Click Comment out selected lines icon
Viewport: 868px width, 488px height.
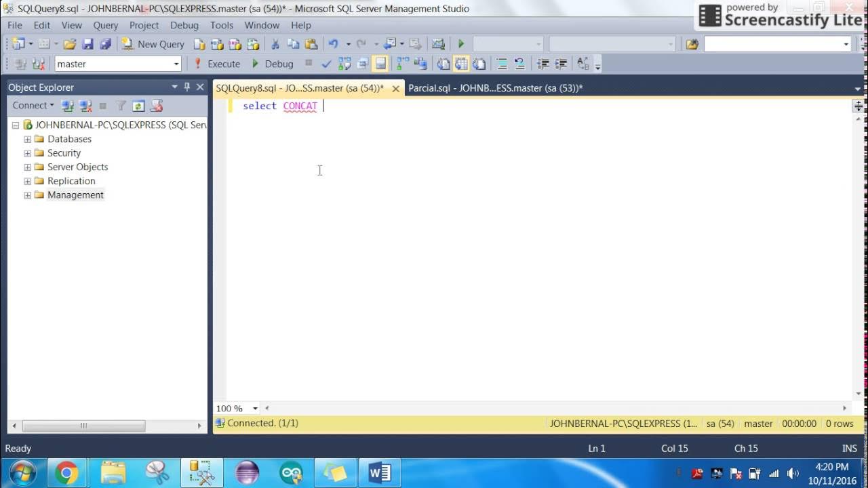coord(502,64)
